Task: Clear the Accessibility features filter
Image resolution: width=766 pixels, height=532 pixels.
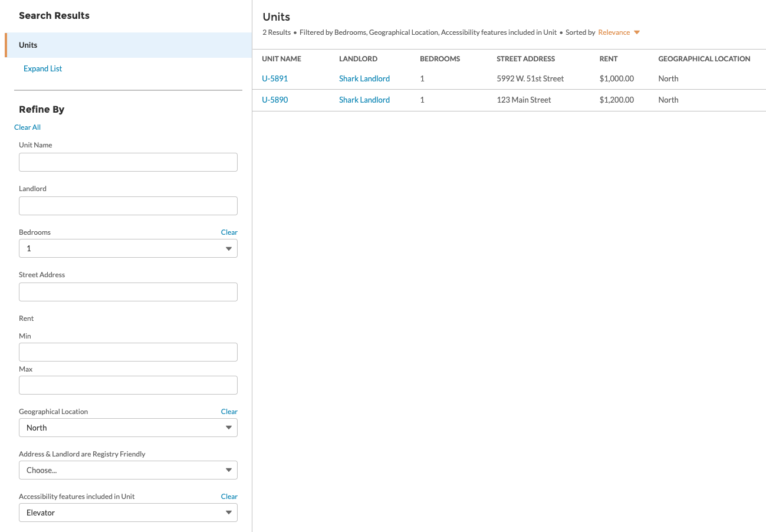Action: pyautogui.click(x=229, y=497)
